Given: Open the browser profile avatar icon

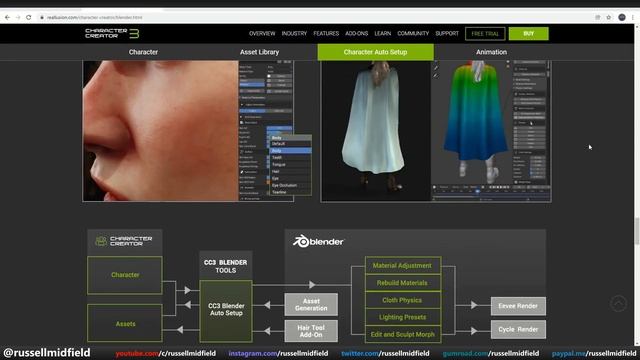Looking at the screenshot, I should 622,18.
